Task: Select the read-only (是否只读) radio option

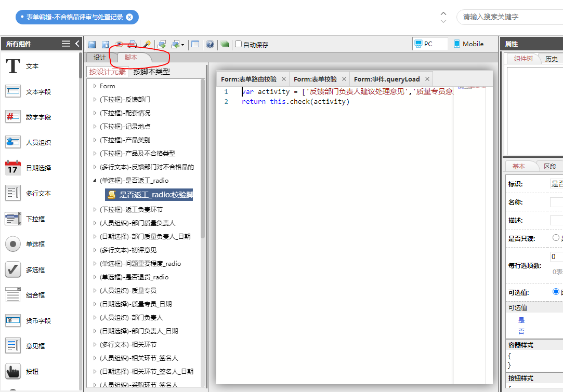Action: 556,238
